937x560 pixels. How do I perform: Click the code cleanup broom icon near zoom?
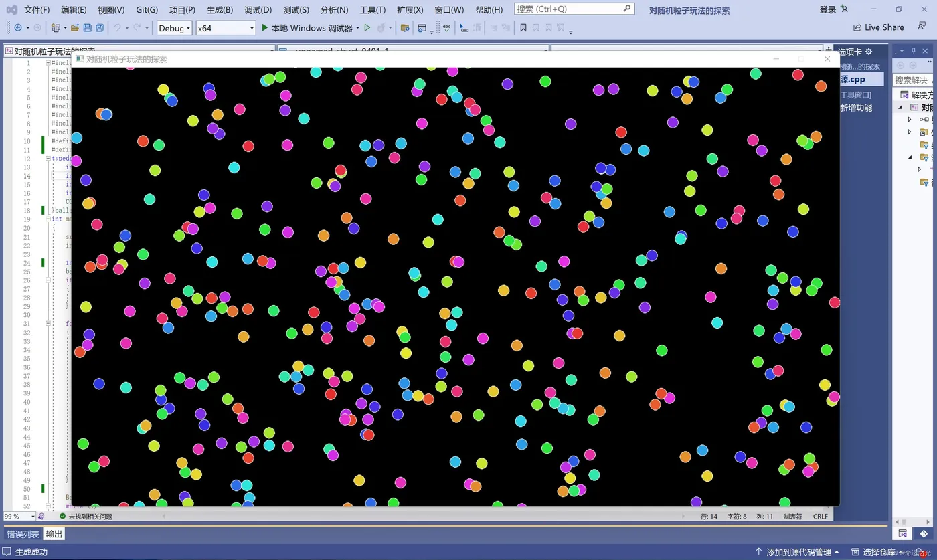(x=41, y=517)
